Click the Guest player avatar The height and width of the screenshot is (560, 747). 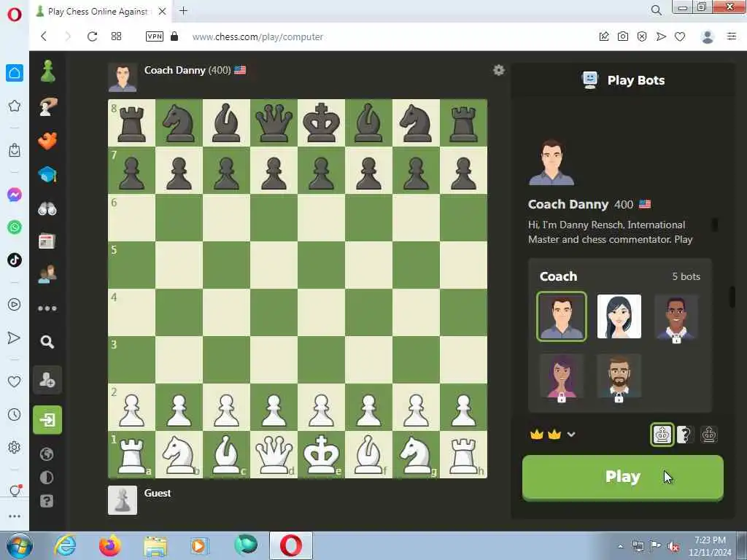pyautogui.click(x=123, y=500)
